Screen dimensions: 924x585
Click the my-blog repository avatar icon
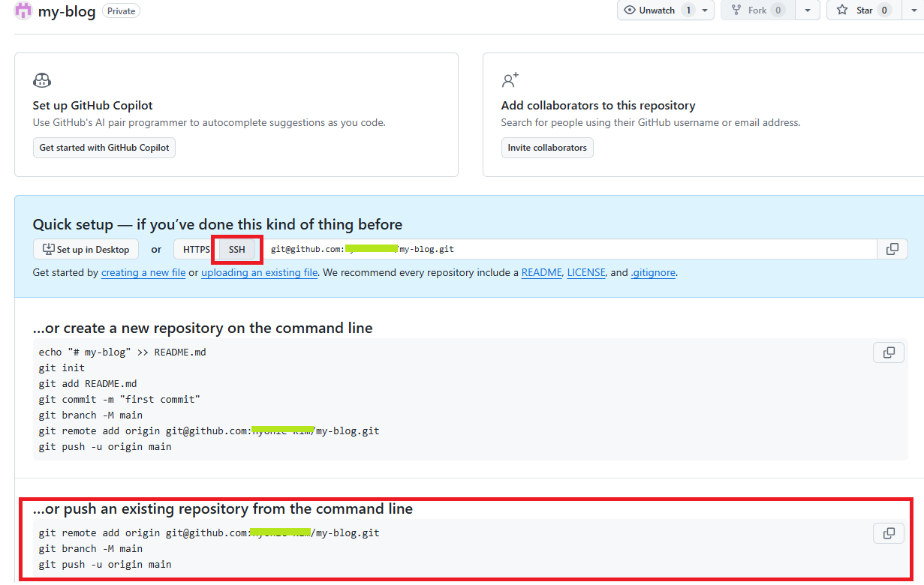tap(24, 10)
